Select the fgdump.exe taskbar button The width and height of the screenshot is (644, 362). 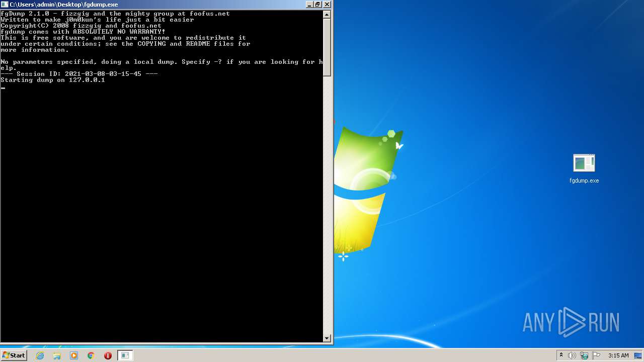pyautogui.click(x=125, y=355)
